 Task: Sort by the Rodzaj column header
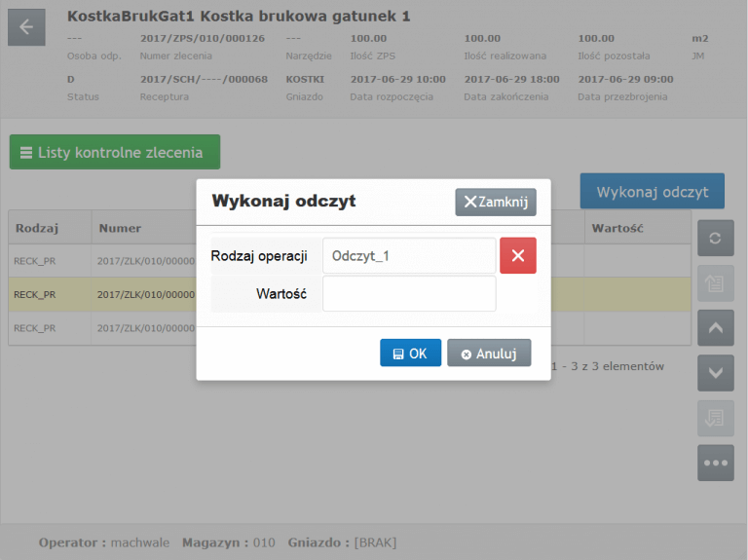(50, 228)
